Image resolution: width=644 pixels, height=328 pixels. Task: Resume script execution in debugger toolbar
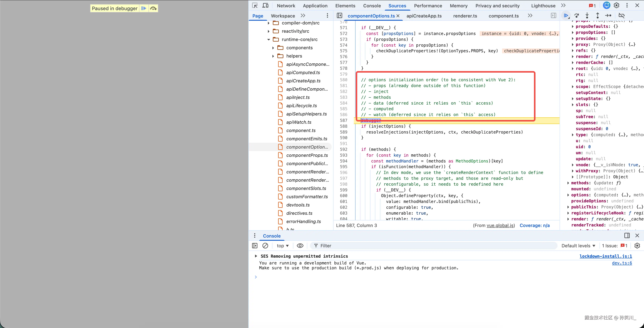566,15
